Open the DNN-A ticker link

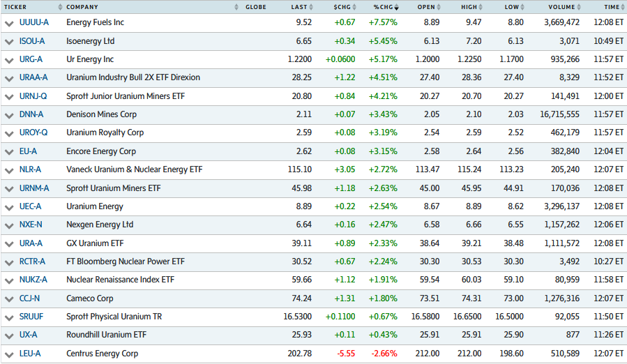click(x=31, y=114)
